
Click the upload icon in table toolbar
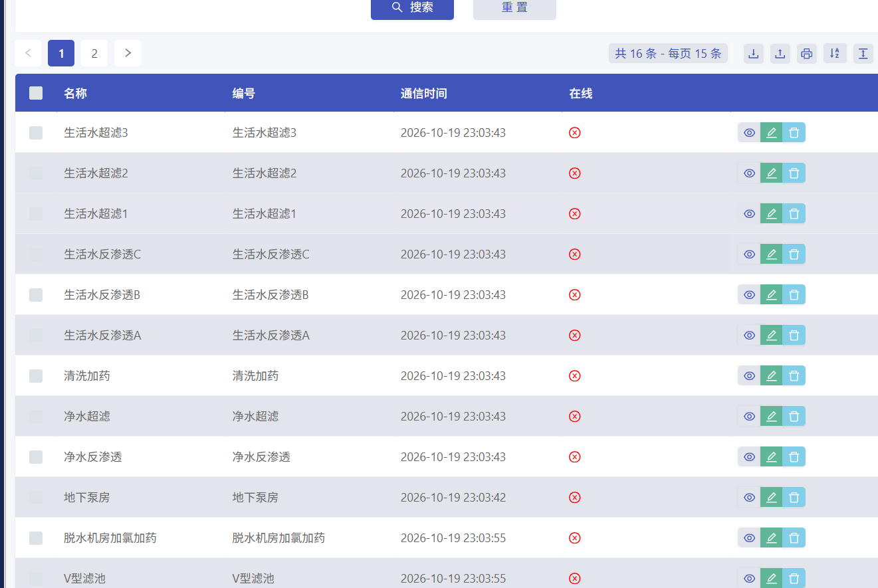pos(780,54)
